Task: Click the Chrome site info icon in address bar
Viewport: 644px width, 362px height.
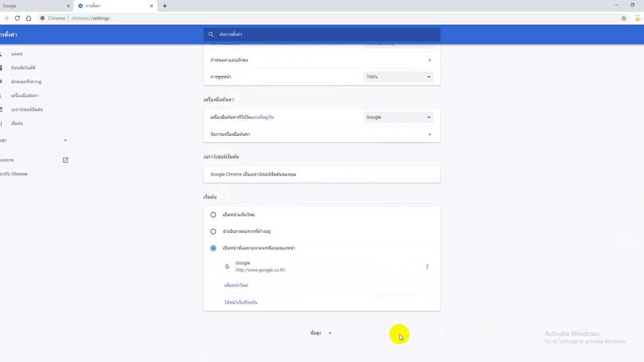Action: (43, 18)
